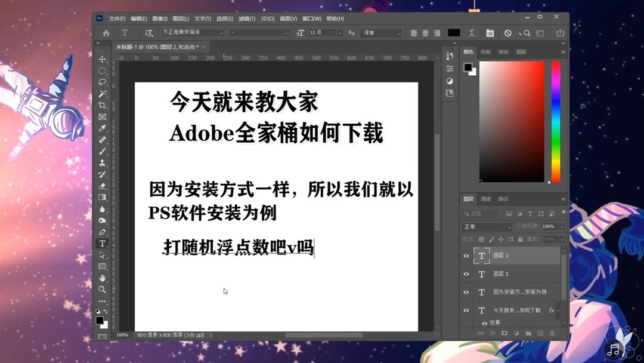Hide the 图层 3 text layer
This screenshot has height=363, width=644.
click(x=466, y=256)
